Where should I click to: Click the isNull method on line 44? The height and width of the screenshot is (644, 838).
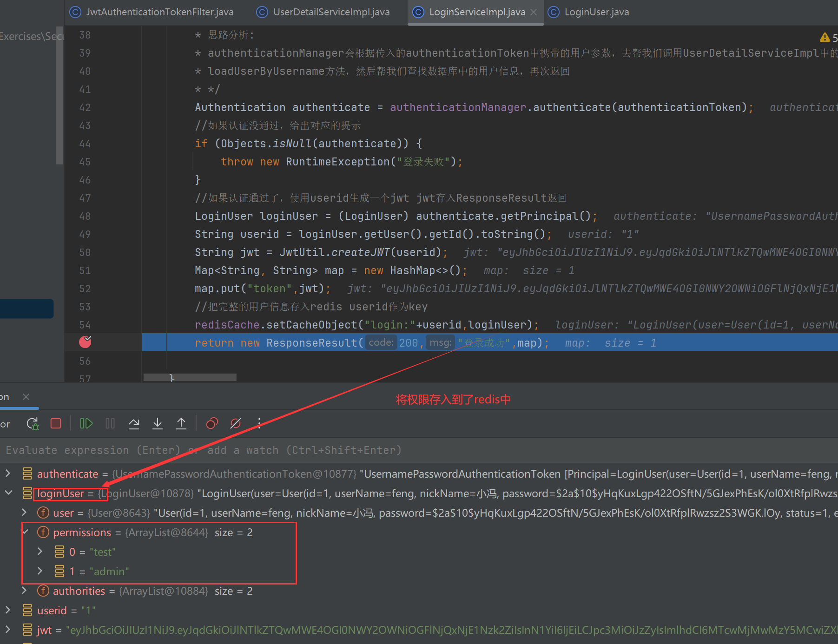pyautogui.click(x=292, y=144)
